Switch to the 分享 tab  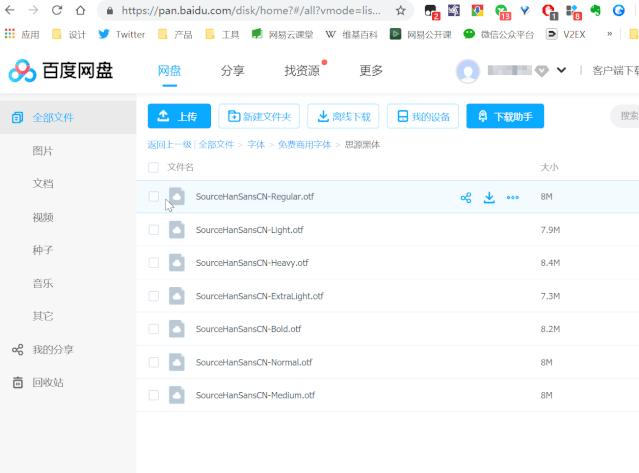point(233,71)
